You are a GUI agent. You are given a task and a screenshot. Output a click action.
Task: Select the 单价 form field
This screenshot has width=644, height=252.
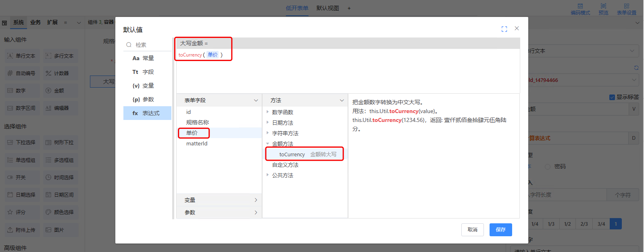(192, 133)
